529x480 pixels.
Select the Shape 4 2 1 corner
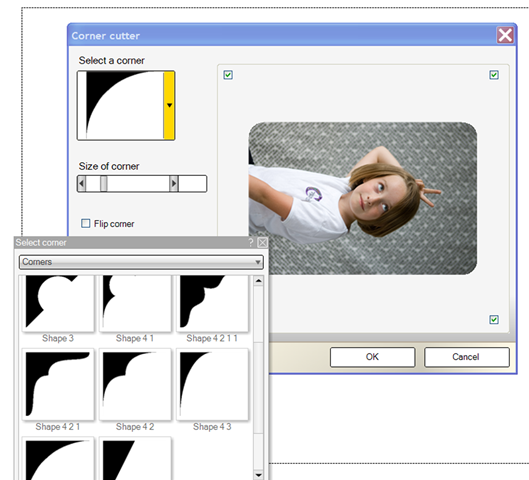click(58, 384)
